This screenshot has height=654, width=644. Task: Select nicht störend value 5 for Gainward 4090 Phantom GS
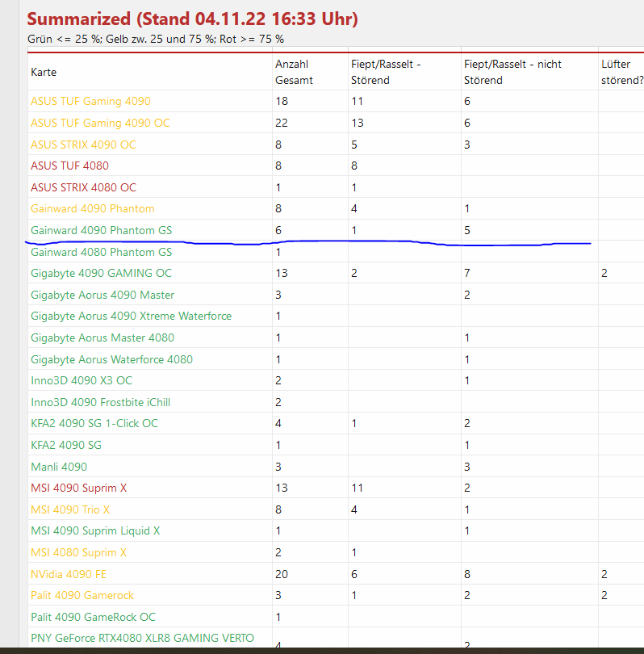(x=467, y=231)
